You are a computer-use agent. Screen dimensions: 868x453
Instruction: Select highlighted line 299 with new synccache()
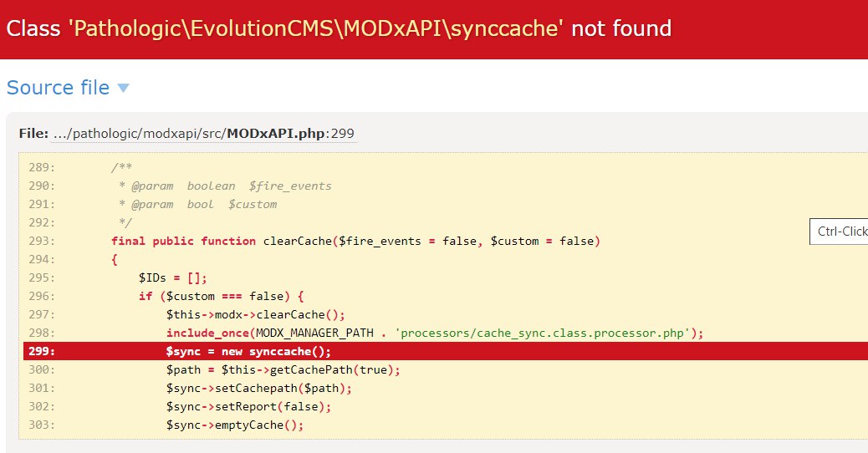(446, 351)
